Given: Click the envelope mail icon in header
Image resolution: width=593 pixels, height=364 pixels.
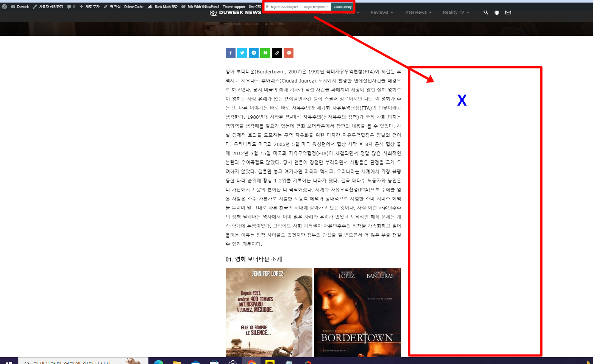Looking at the screenshot, I should (x=508, y=12).
